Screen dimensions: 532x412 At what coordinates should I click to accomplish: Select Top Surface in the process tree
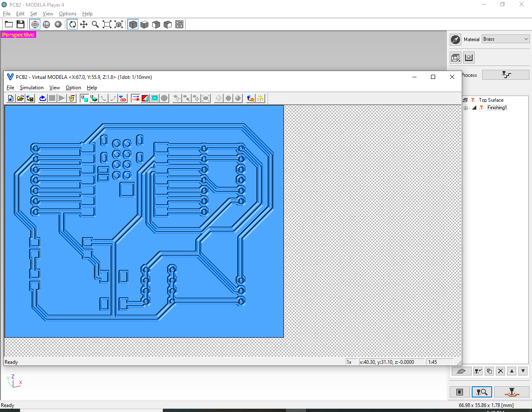click(491, 100)
